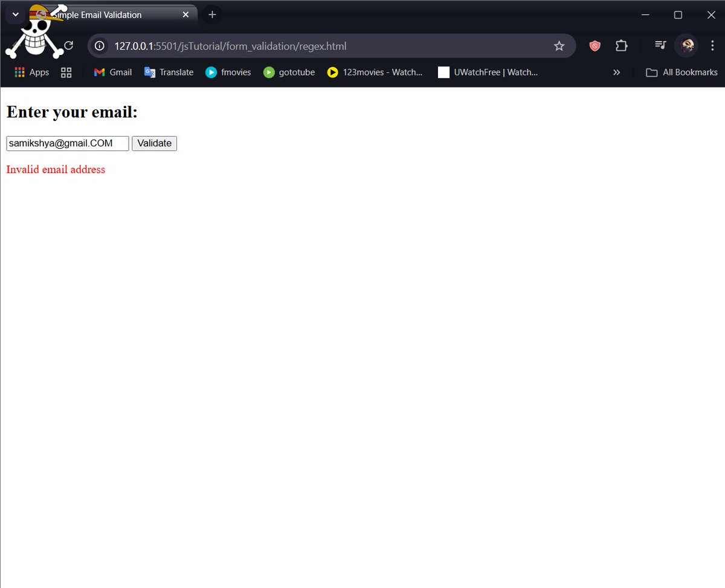
Task: Open the 123movies bookmark
Action: tap(375, 73)
